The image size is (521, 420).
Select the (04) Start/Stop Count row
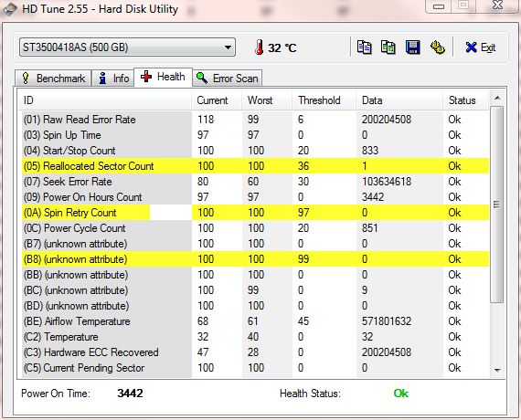pyautogui.click(x=255, y=151)
